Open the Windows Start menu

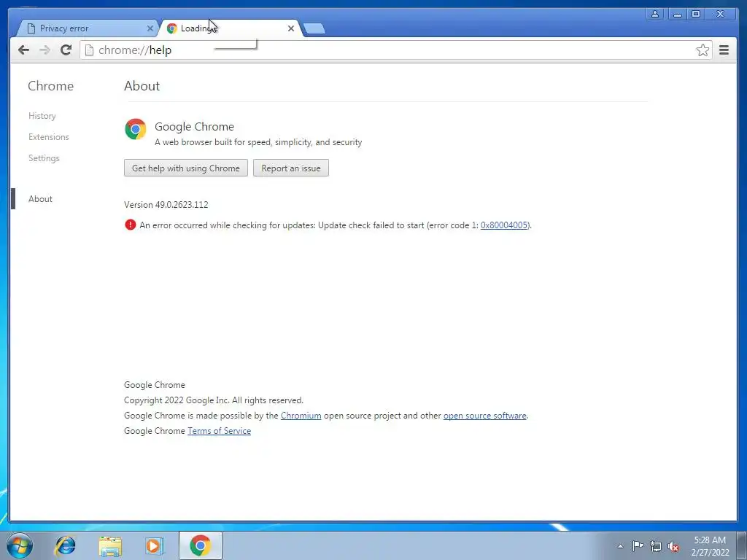click(20, 545)
